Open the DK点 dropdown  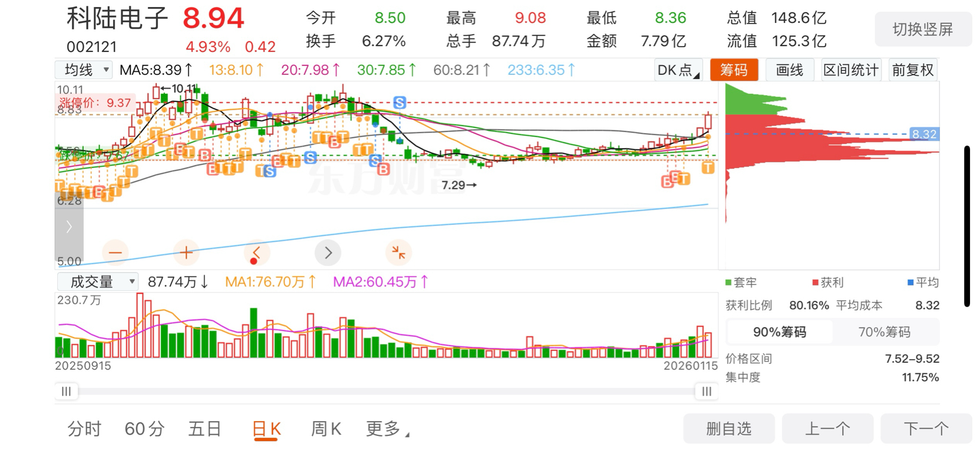point(678,70)
